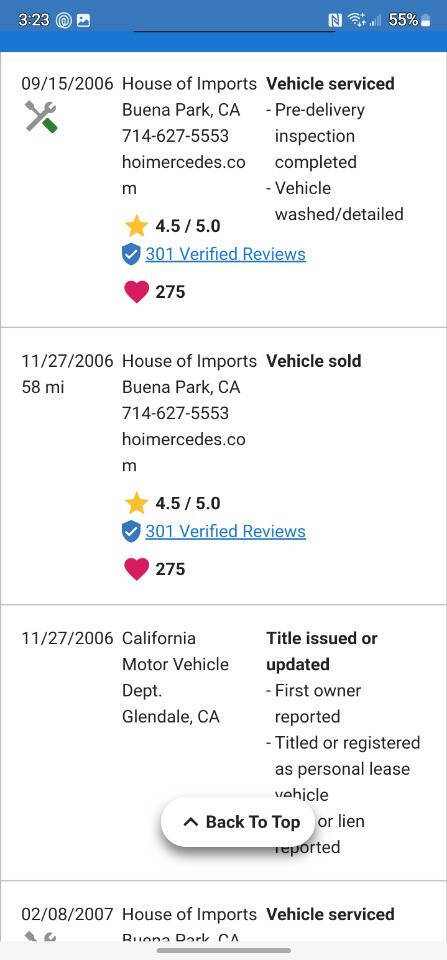Tap the pink heart in Vehicle sold entry
Viewport: 447px width, 960px height.
tap(136, 569)
